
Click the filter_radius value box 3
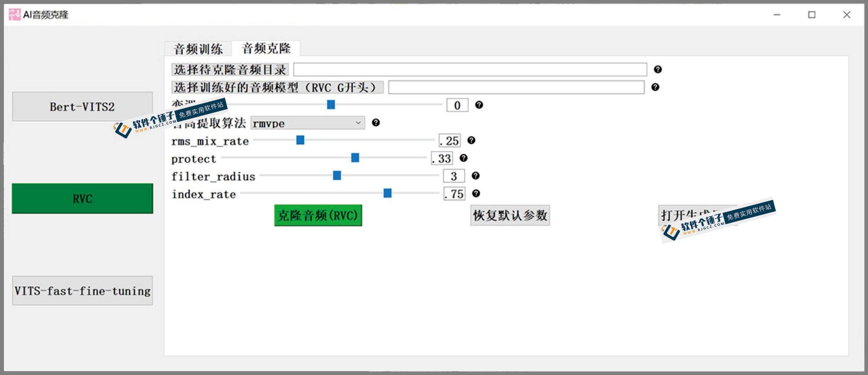pos(454,176)
